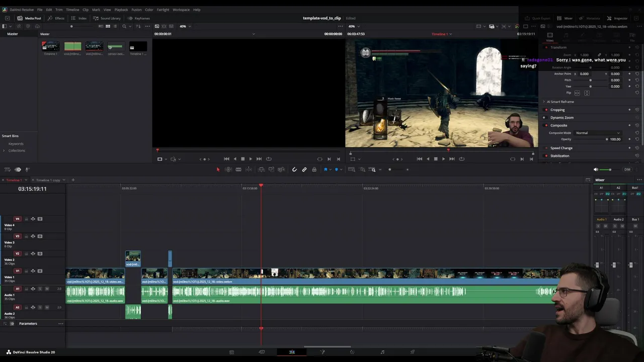
Task: Add a new timeline tab with plus
Action: [73, 180]
